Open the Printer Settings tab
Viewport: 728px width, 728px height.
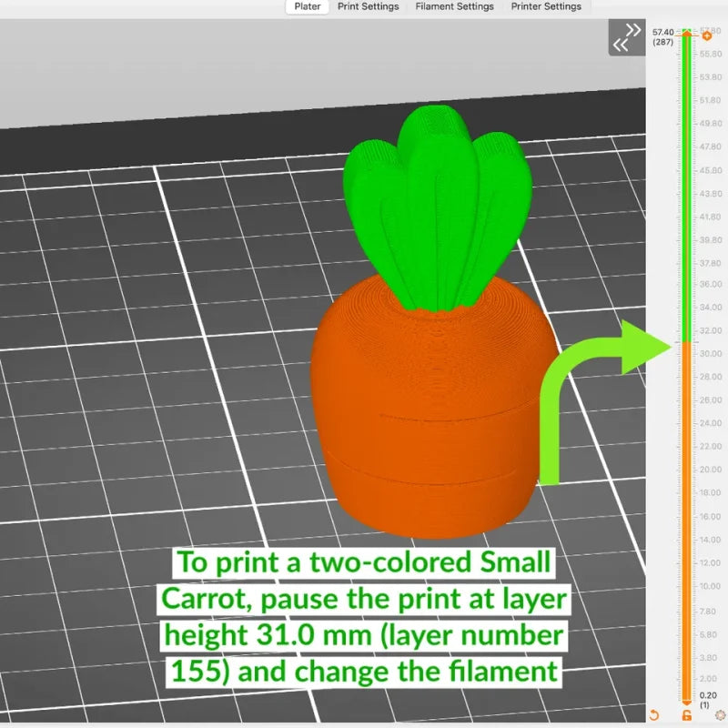pos(546,6)
